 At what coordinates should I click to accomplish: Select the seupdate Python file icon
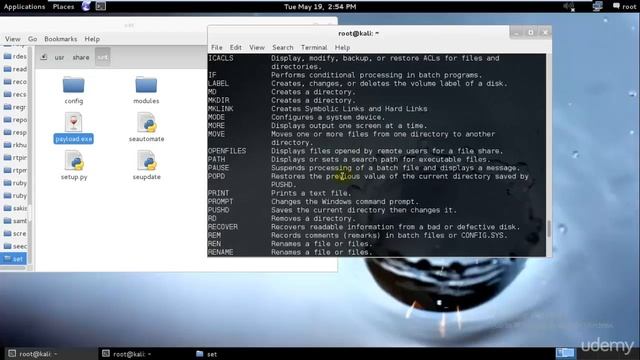click(147, 160)
